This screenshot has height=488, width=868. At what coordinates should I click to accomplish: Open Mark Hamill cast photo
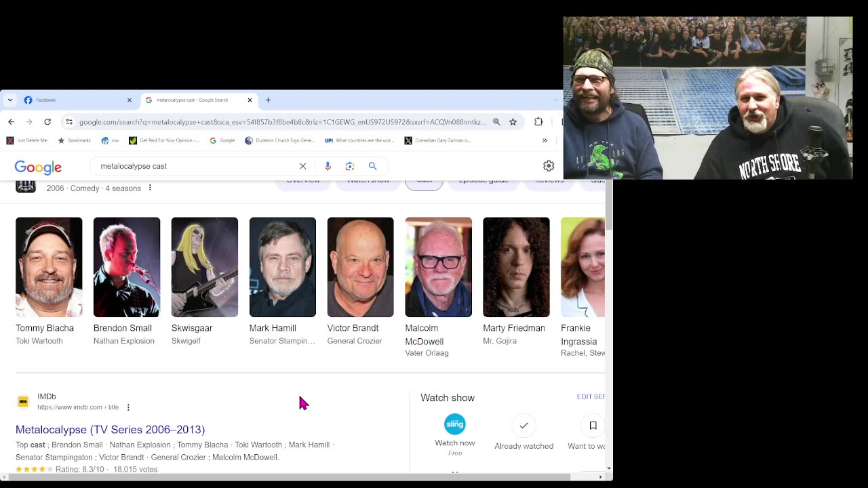point(283,267)
